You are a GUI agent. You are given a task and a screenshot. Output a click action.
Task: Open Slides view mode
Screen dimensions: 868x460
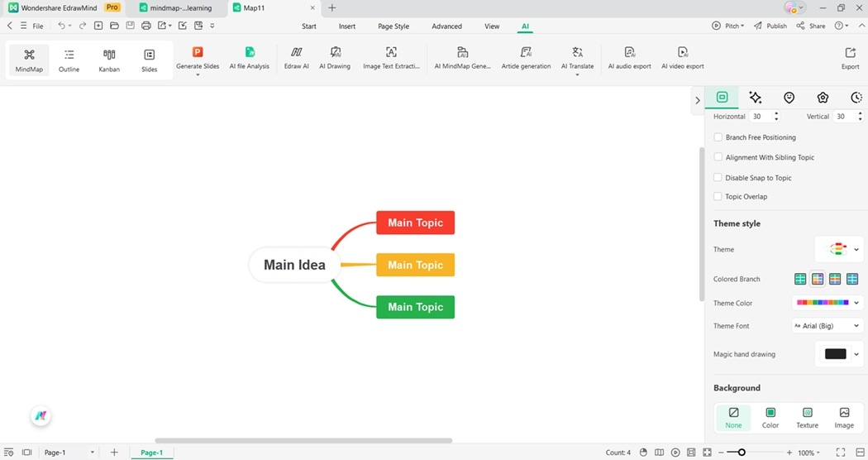pyautogui.click(x=149, y=60)
